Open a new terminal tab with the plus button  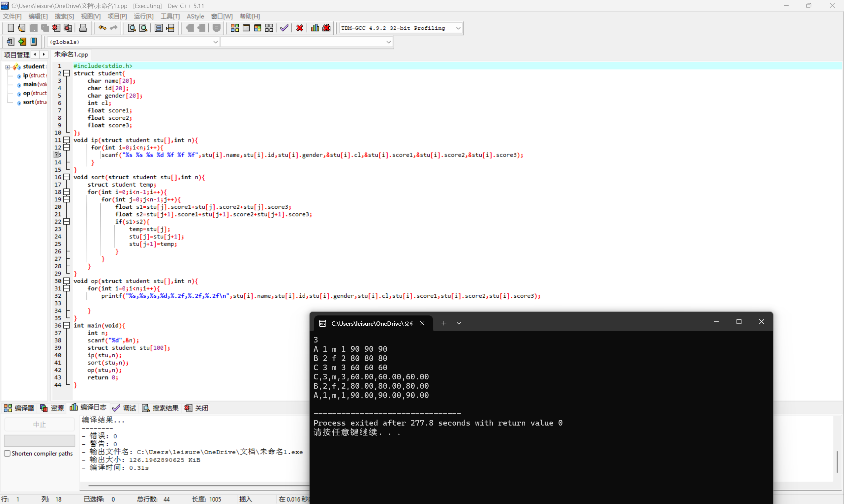point(443,323)
